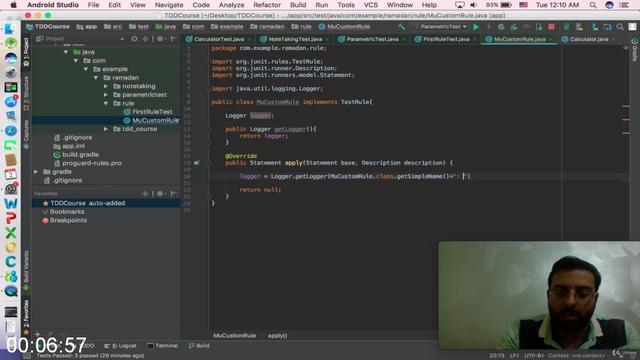Switch to CalculatorTest.java editor tab
This screenshot has width=640, height=360.
(x=218, y=39)
